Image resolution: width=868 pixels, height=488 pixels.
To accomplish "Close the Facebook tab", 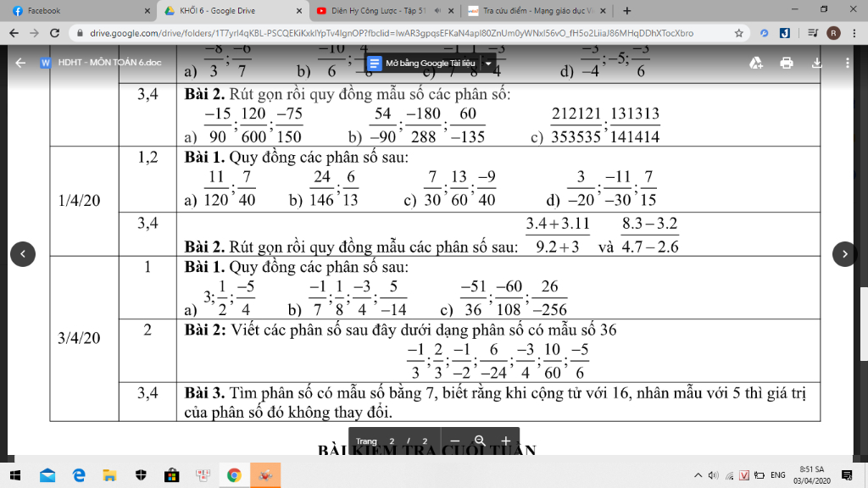I will pos(147,10).
